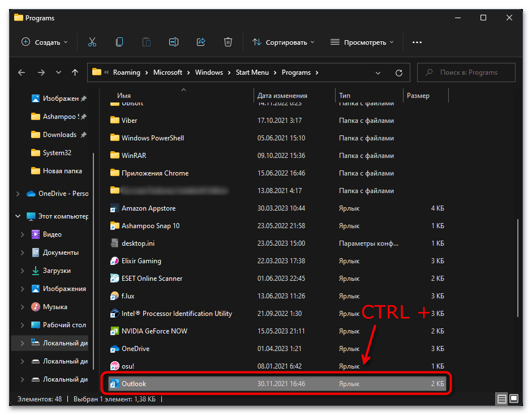Image resolution: width=532 pixels, height=415 pixels.
Task: Select Ashampoo pinned folder in sidebar
Action: (59, 117)
